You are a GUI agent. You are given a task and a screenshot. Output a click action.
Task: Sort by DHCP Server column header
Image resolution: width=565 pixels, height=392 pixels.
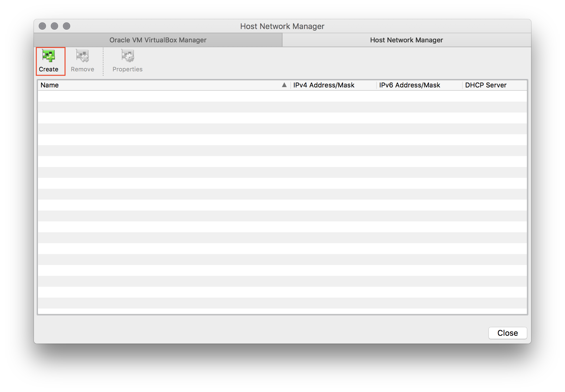tap(495, 85)
